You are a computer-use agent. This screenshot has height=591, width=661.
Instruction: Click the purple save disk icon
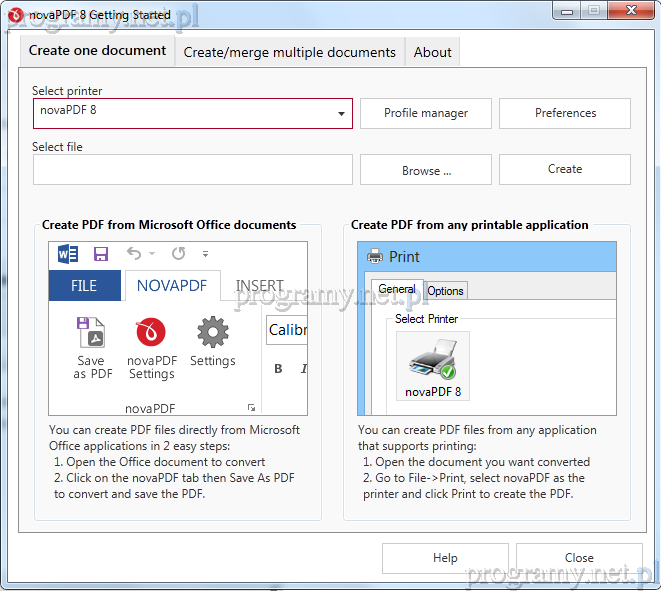coord(100,254)
